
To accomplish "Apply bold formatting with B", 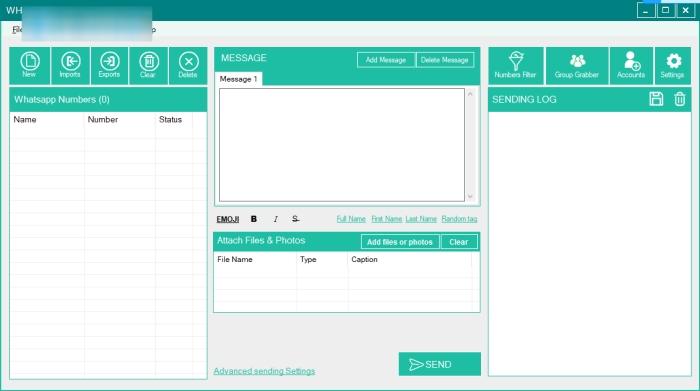I will [254, 219].
